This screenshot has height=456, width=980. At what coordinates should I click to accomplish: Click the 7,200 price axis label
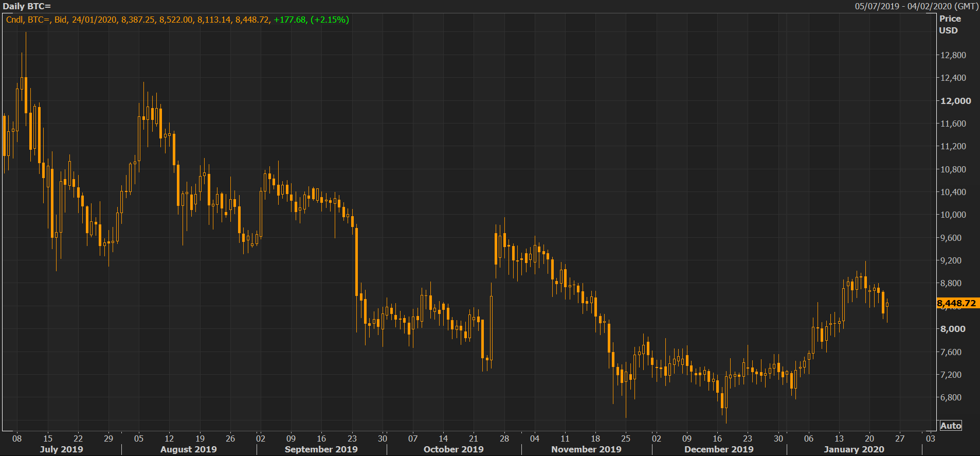[x=951, y=375]
